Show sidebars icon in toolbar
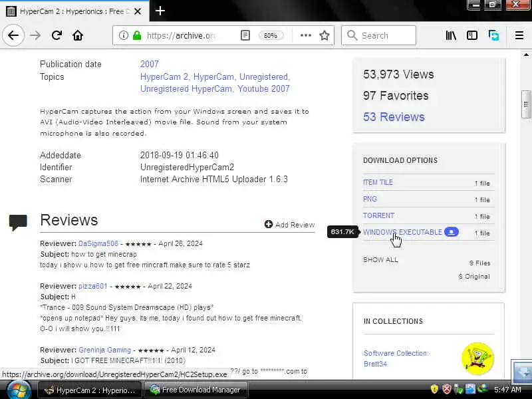532x399 pixels. click(472, 35)
